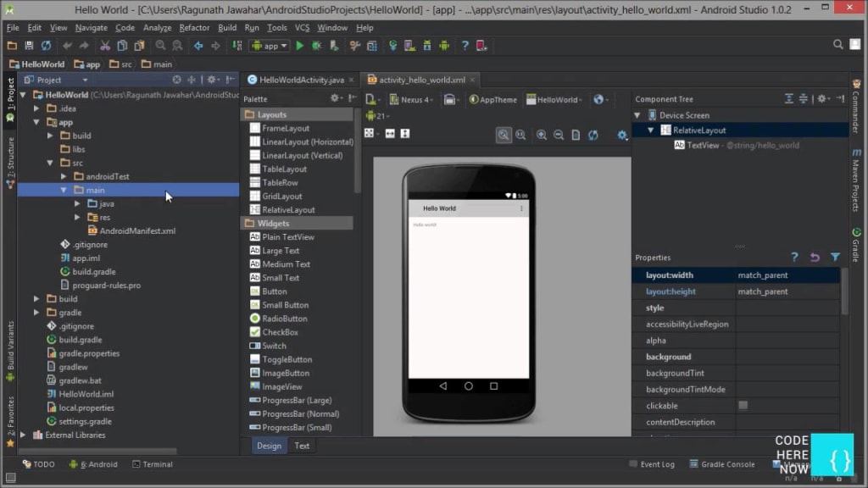Open the TODO tool window
The image size is (868, 488).
39,464
